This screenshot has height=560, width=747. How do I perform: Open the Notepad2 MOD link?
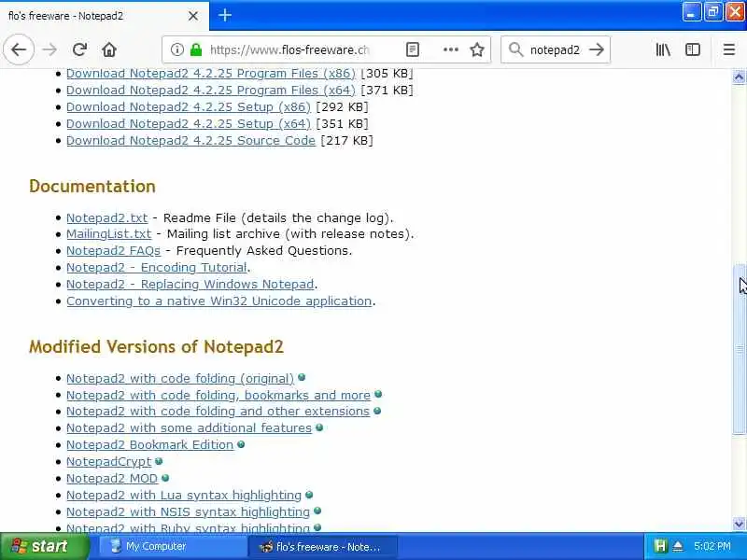pyautogui.click(x=112, y=478)
